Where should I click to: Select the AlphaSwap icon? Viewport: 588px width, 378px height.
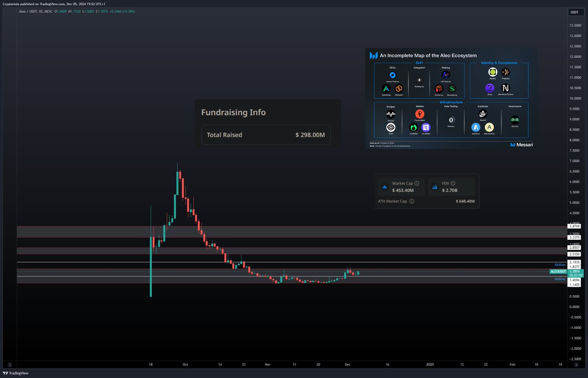point(386,88)
